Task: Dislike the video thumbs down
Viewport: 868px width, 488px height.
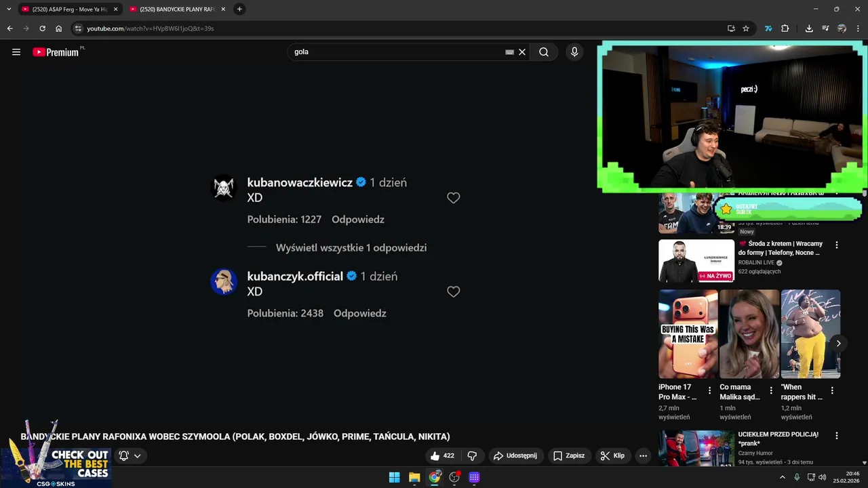Action: [473, 455]
